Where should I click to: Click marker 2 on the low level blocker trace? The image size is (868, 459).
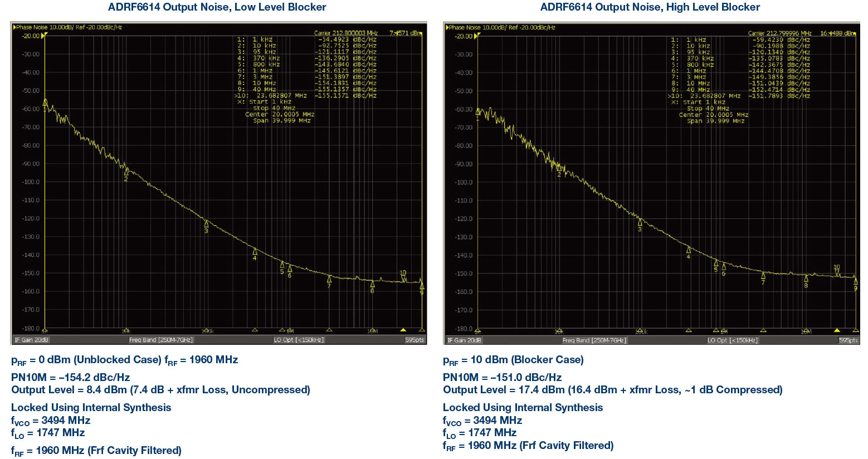coord(126,172)
